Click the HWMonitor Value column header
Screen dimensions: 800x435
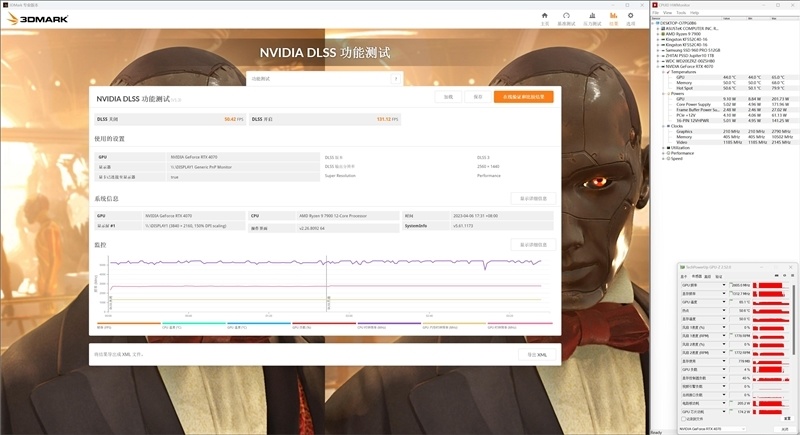click(734, 18)
